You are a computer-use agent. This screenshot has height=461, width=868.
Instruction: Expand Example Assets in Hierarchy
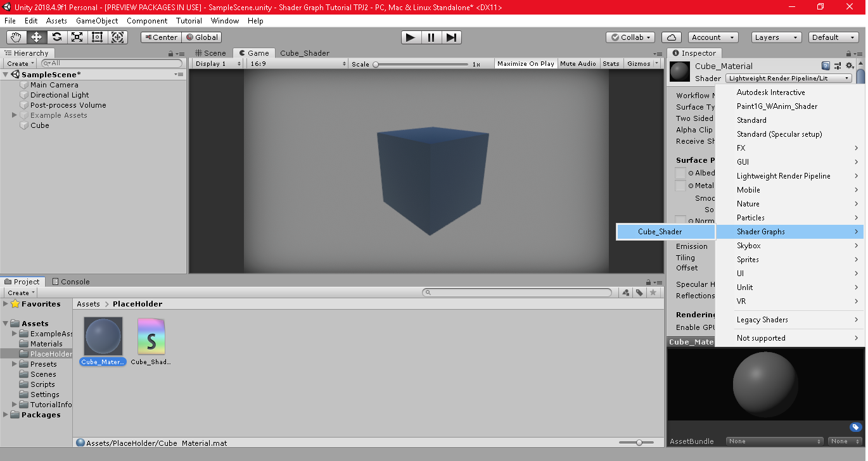(x=15, y=115)
